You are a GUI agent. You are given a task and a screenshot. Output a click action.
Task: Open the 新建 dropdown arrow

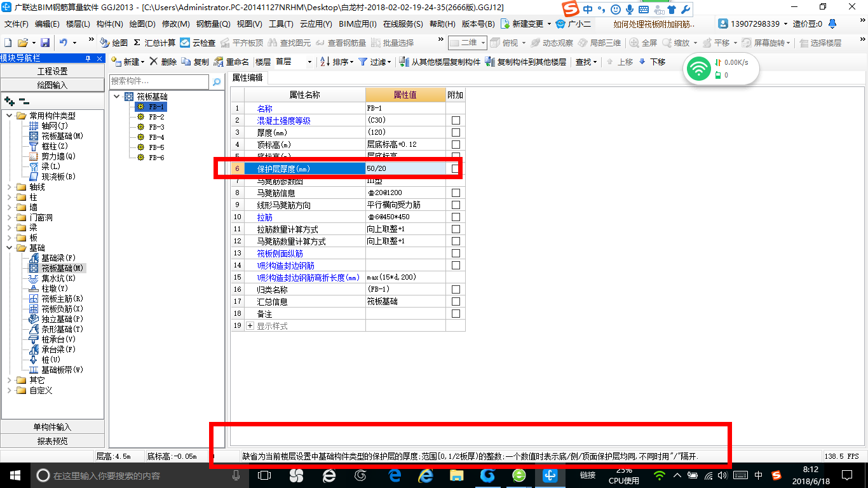pyautogui.click(x=142, y=62)
